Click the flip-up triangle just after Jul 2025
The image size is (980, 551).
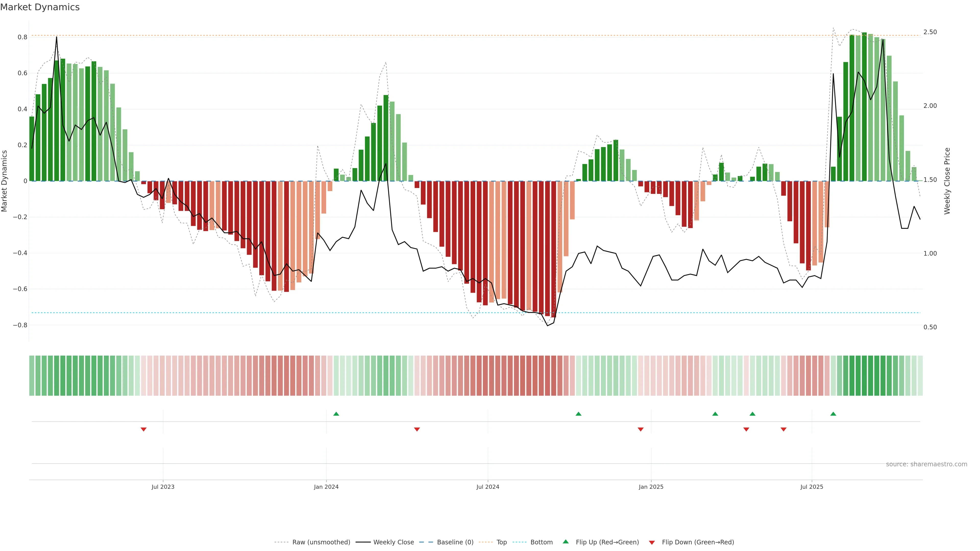point(833,414)
